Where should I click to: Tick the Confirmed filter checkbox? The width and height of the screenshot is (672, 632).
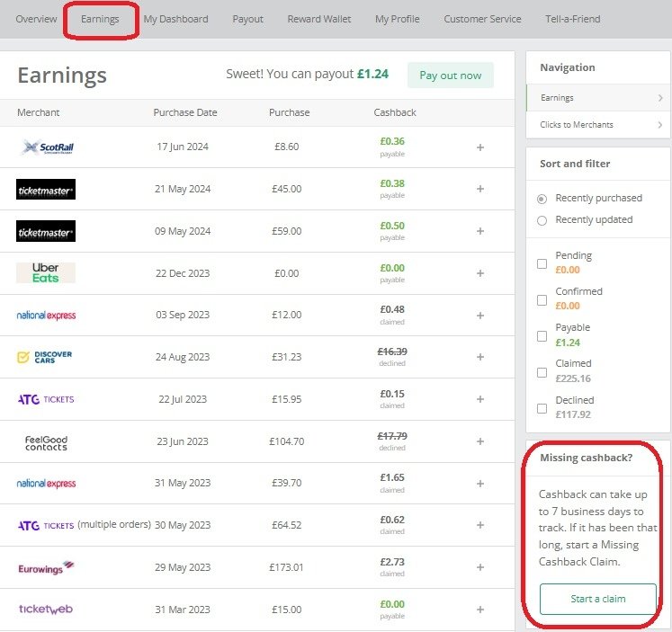(x=542, y=299)
